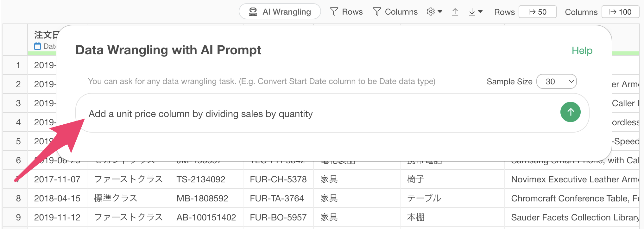
Task: Edit the Rows limit field showing 50
Action: tap(537, 12)
